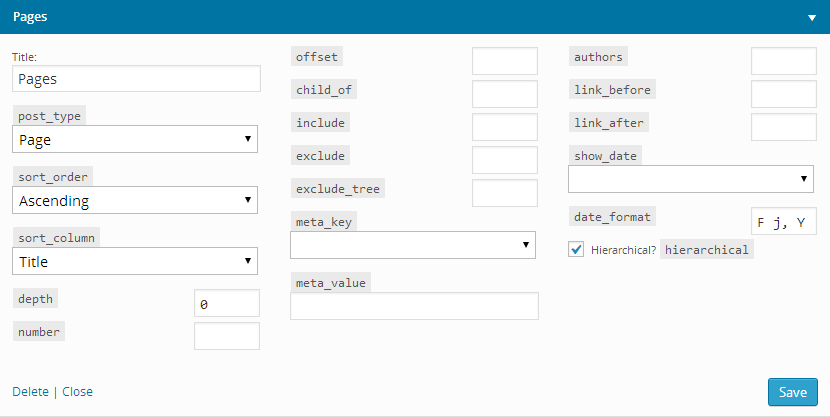The image size is (830, 417).
Task: Open the sort_column Title dropdown
Action: pos(135,261)
